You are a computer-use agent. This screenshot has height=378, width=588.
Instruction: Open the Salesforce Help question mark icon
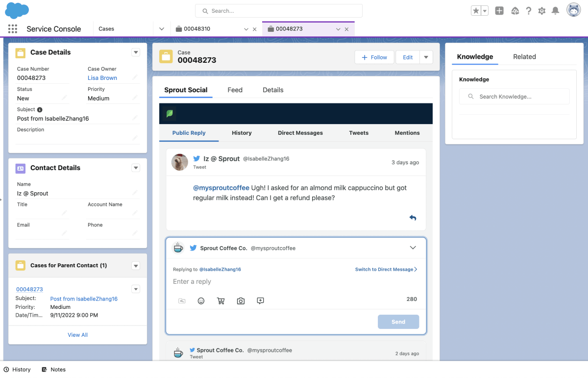point(528,10)
